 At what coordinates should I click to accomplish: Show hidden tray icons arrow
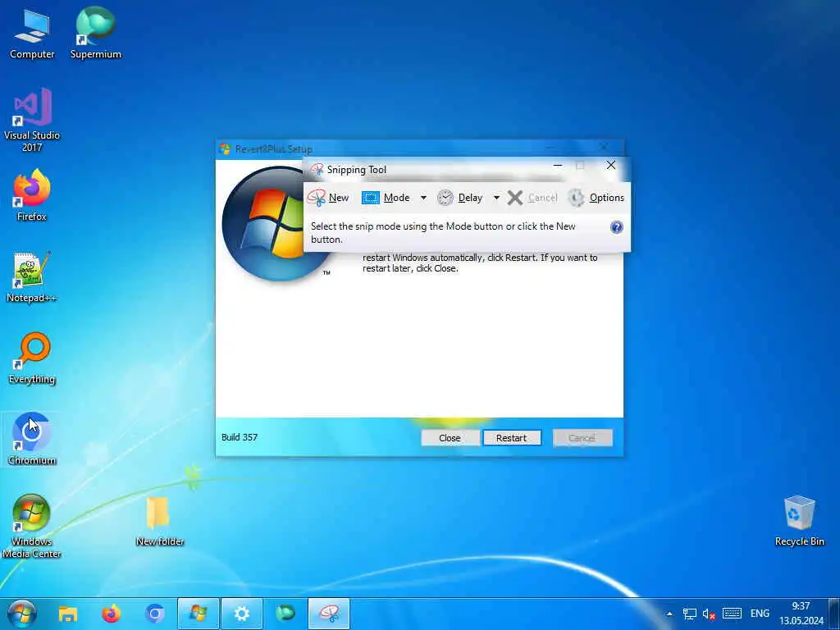(669, 614)
